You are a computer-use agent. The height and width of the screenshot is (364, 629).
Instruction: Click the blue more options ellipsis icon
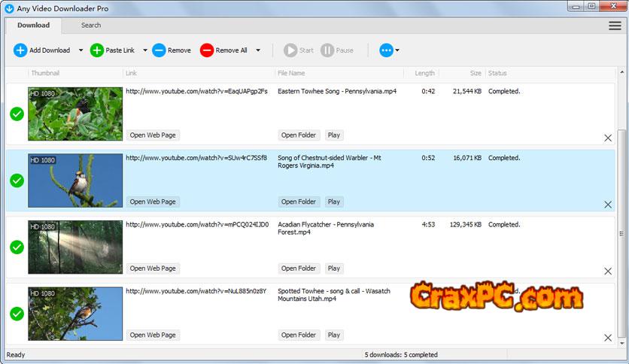tap(387, 50)
